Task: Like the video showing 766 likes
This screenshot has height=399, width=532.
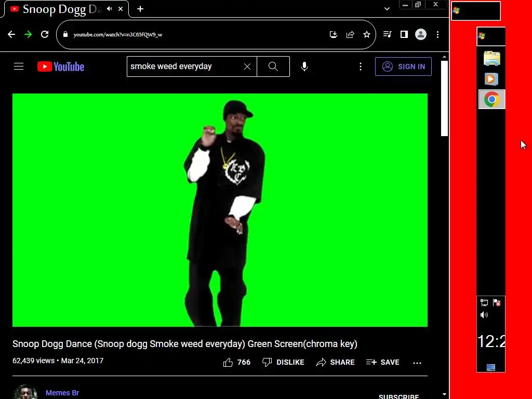Action: (237, 362)
